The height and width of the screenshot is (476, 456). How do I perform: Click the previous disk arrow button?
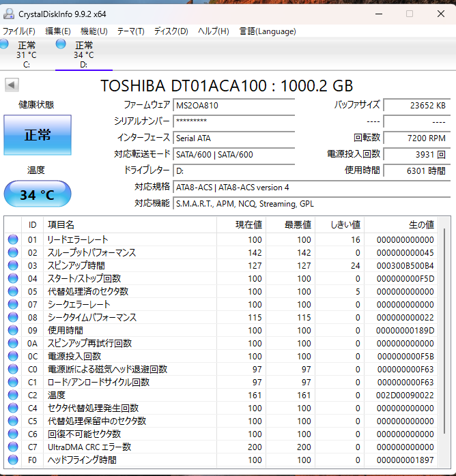point(12,85)
